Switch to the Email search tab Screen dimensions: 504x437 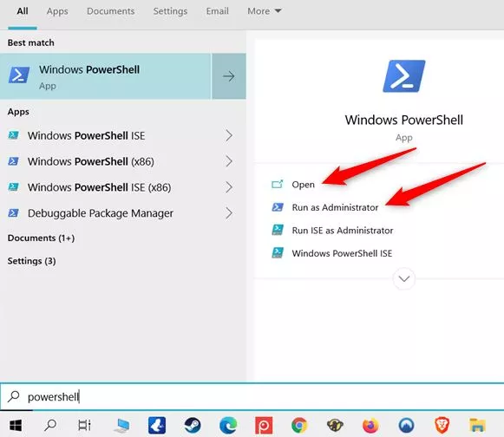[x=217, y=11]
